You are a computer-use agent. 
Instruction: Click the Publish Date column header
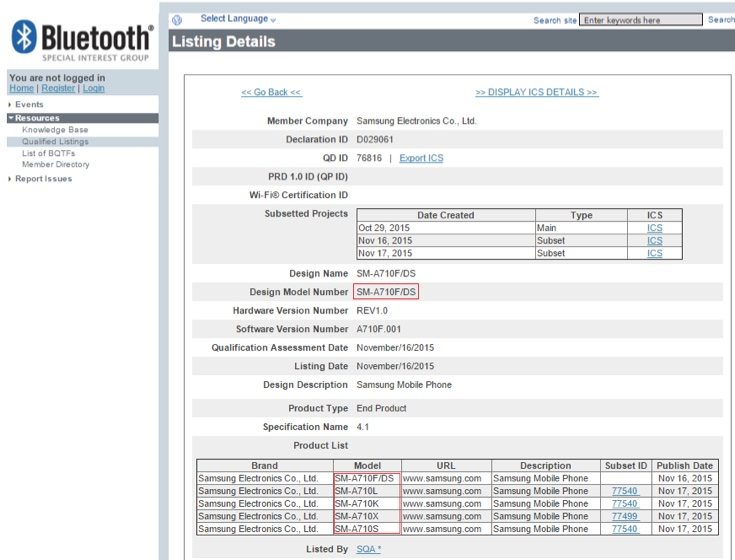(x=685, y=466)
